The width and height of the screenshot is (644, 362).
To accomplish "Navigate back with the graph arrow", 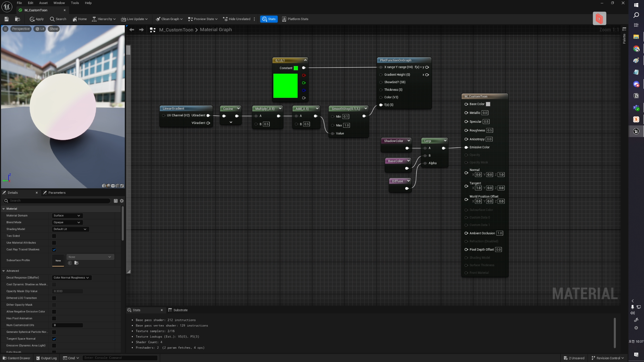I will 132,30.
